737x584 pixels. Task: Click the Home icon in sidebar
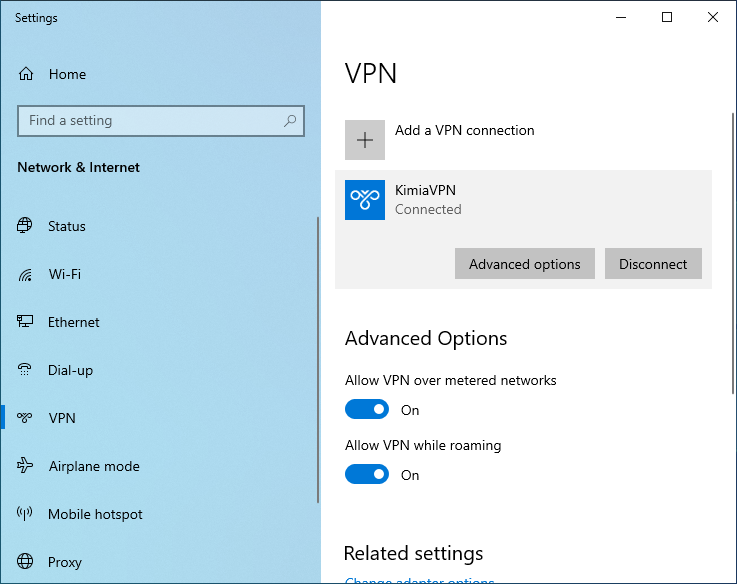[26, 74]
